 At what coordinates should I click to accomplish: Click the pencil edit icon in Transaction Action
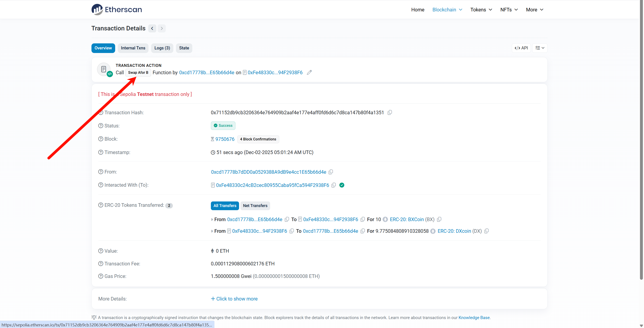(309, 72)
